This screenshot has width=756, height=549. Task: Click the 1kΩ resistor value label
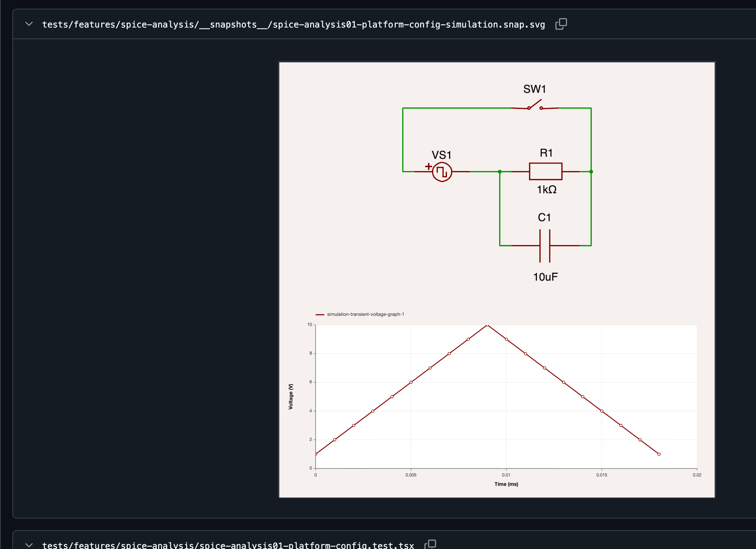tap(546, 189)
